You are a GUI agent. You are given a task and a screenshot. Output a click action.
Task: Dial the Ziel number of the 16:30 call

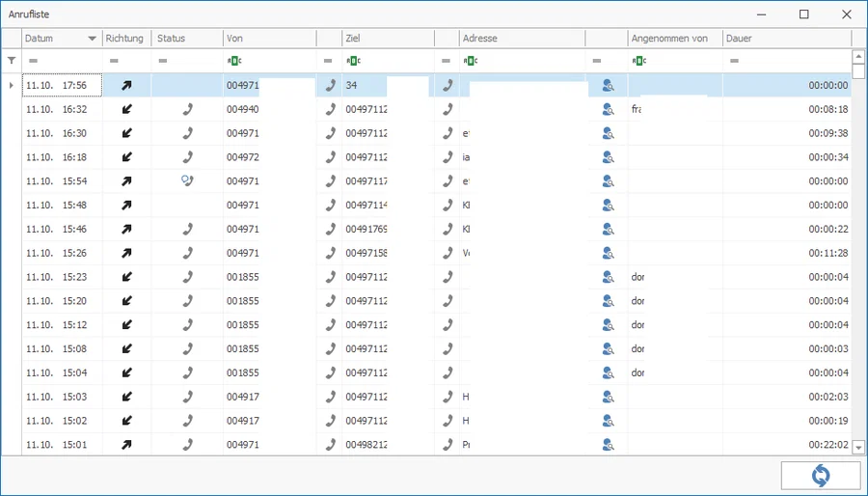coord(448,133)
